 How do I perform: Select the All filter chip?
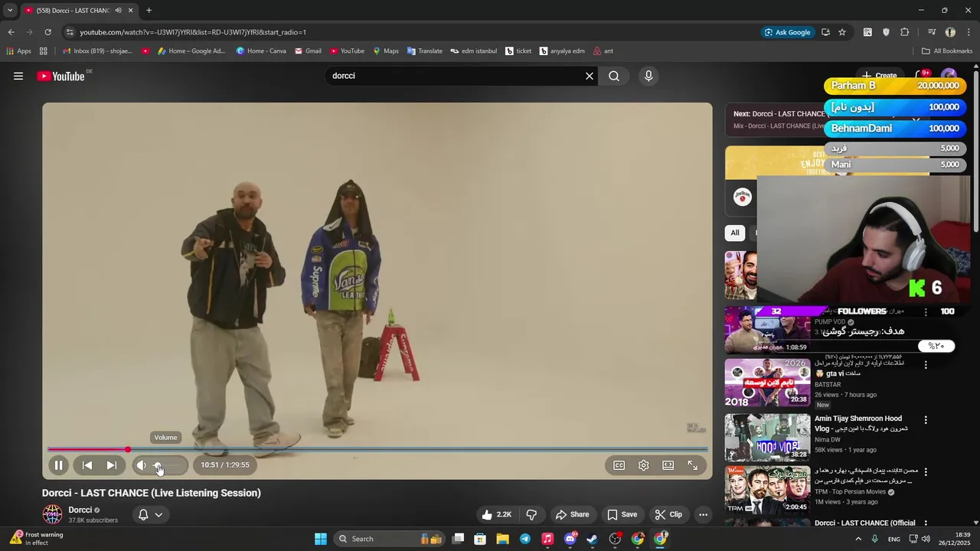click(x=735, y=233)
